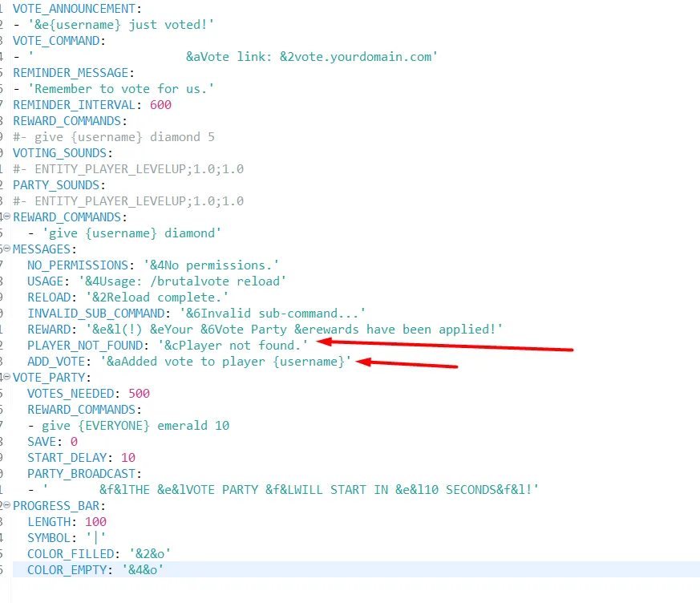
Task: Click the PLAYER_NOT_FOUND key
Action: click(x=85, y=346)
